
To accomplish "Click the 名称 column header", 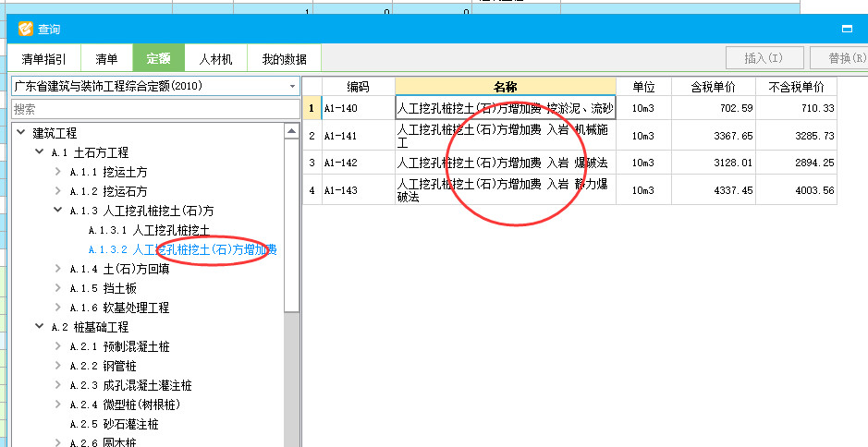I will [x=506, y=86].
